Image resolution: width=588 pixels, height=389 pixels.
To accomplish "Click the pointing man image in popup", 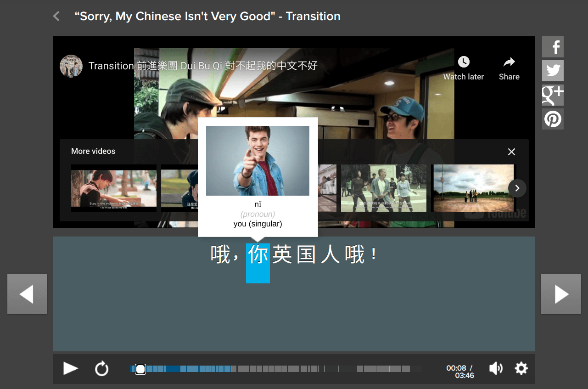I will pos(258,161).
